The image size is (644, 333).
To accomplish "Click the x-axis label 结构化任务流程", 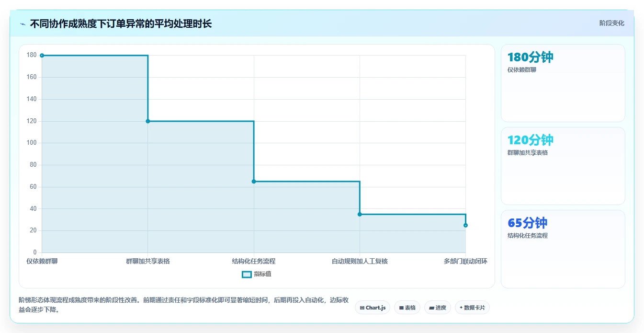I will (x=254, y=261).
